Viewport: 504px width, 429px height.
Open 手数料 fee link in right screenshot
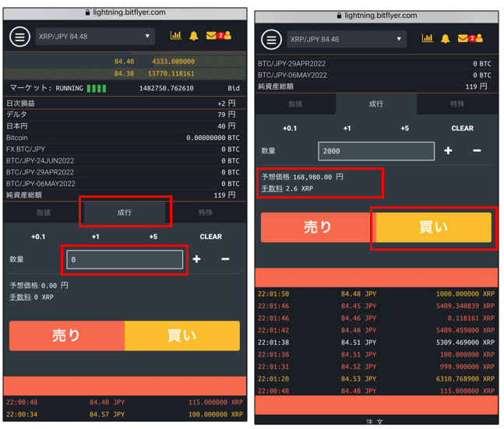pos(272,188)
